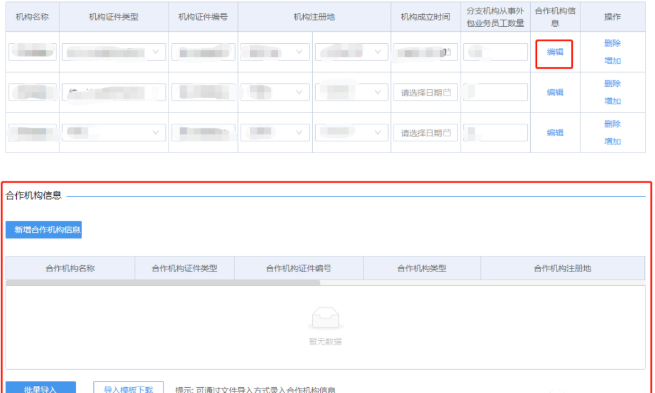
Task: Click 增加 in the second row
Action: [612, 101]
